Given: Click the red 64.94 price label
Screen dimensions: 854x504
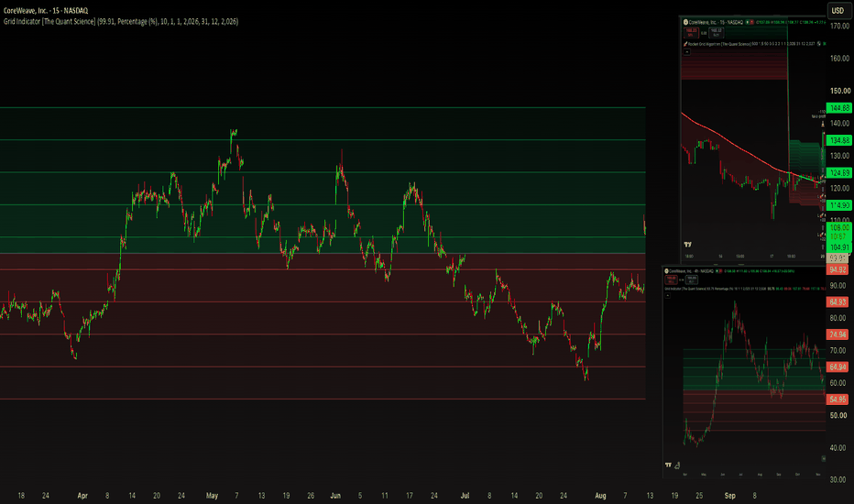Looking at the screenshot, I should point(838,367).
